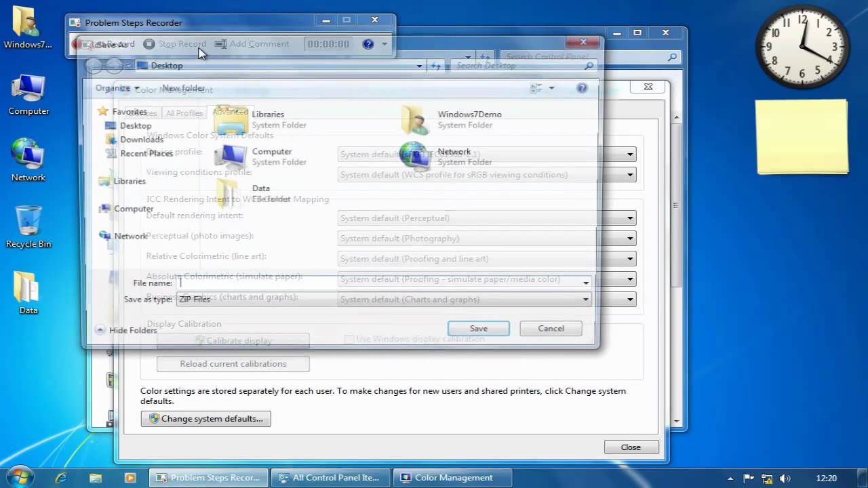868x488 pixels.
Task: Select the Data file folder in file list
Action: 254,193
